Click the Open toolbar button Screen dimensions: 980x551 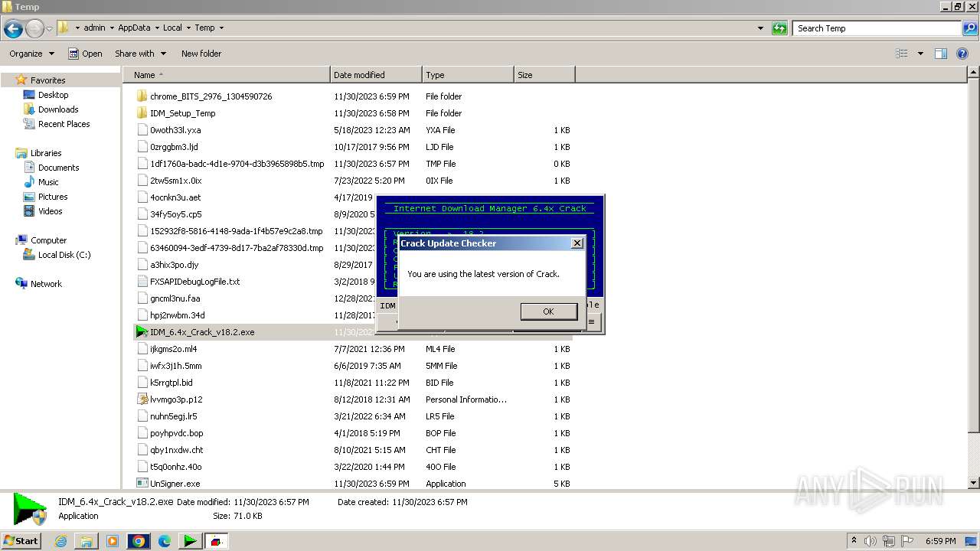[x=85, y=54]
